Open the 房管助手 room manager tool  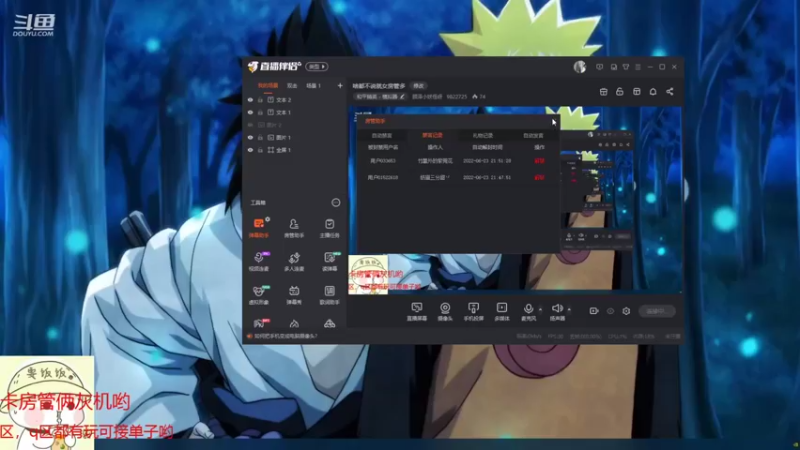coord(294,228)
